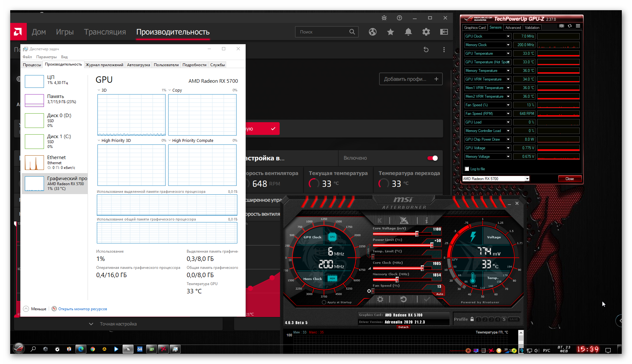Open Afterburner info 'i' icon

tap(427, 220)
